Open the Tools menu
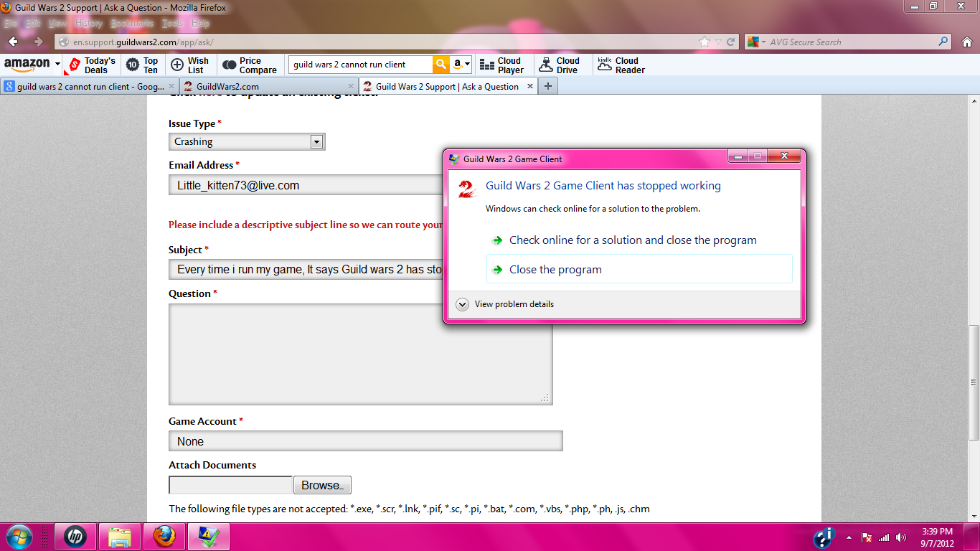 pos(173,23)
